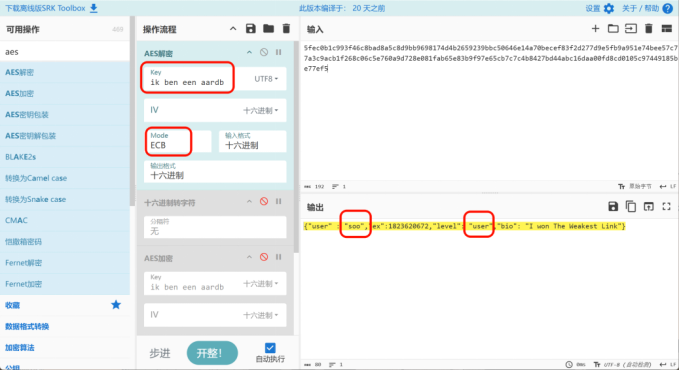Toggle breakpoint on 十六进制转字符 operation
The height and width of the screenshot is (371, 679).
click(278, 201)
